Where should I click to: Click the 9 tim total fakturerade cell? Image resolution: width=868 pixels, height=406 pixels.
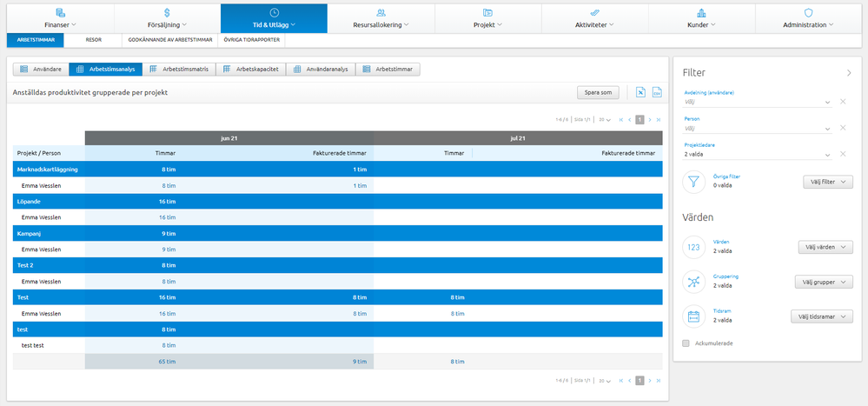(x=360, y=362)
